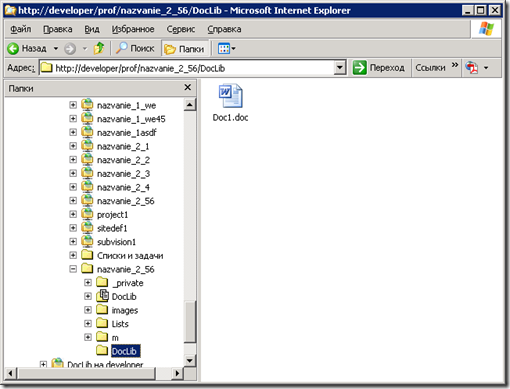Select site icon for nazvanie_2_4
This screenshot has height=389, width=510.
tap(87, 187)
